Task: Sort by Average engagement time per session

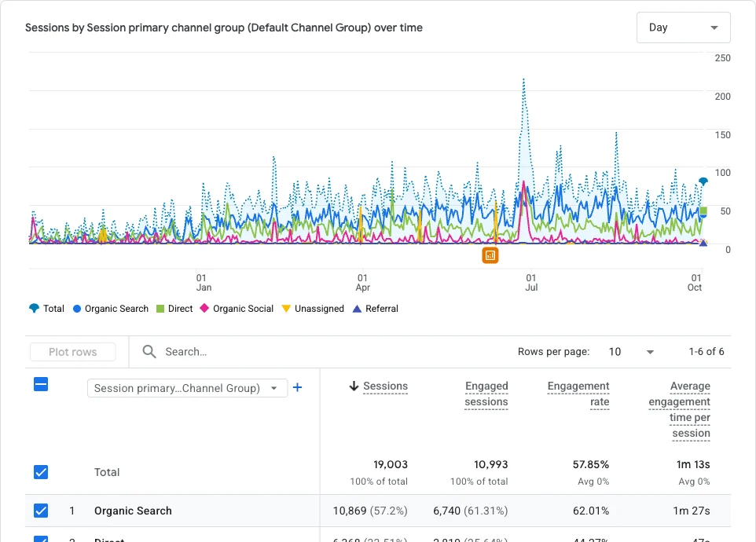Action: tap(679, 409)
